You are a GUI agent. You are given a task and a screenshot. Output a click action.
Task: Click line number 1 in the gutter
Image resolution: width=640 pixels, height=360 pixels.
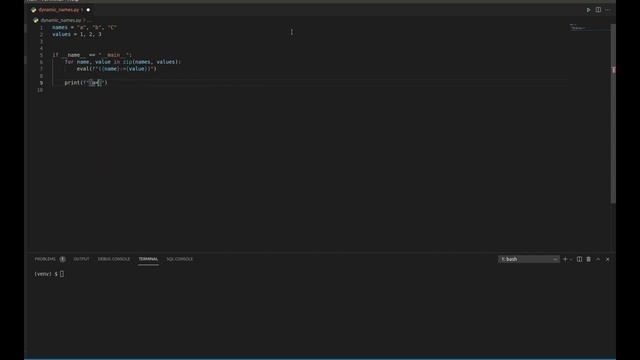[x=41, y=28]
